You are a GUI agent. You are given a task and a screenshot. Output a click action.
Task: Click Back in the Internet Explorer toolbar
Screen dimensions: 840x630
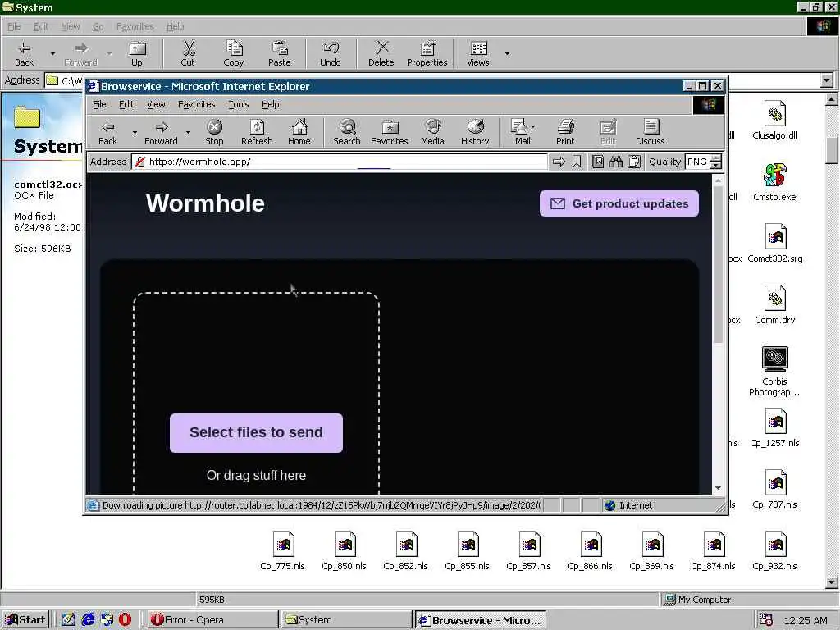(107, 132)
